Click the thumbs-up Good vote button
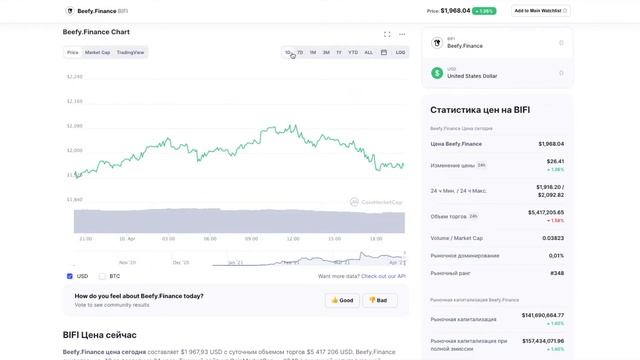 pos(342,300)
